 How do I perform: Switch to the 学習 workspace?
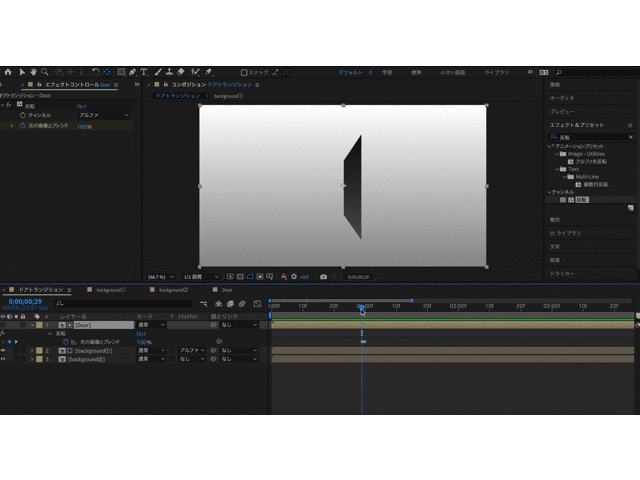[386, 73]
